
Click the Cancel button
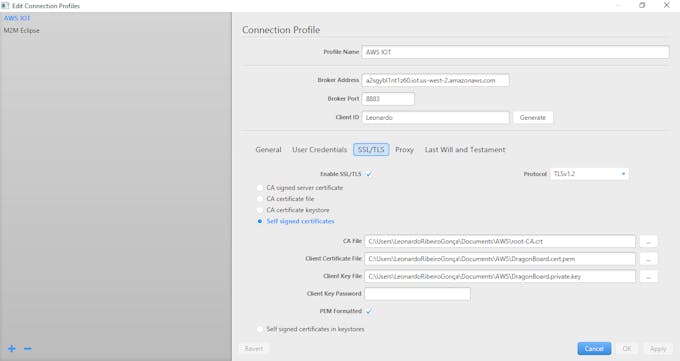pyautogui.click(x=594, y=348)
